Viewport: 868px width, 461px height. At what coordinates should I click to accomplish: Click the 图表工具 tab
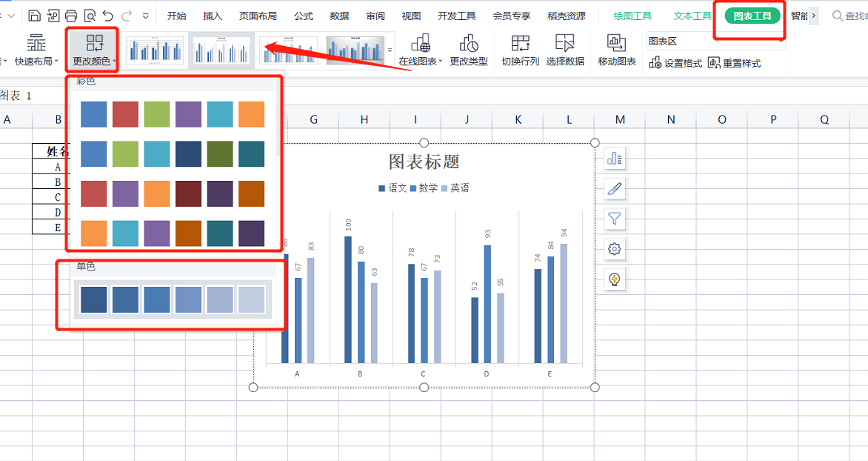752,16
